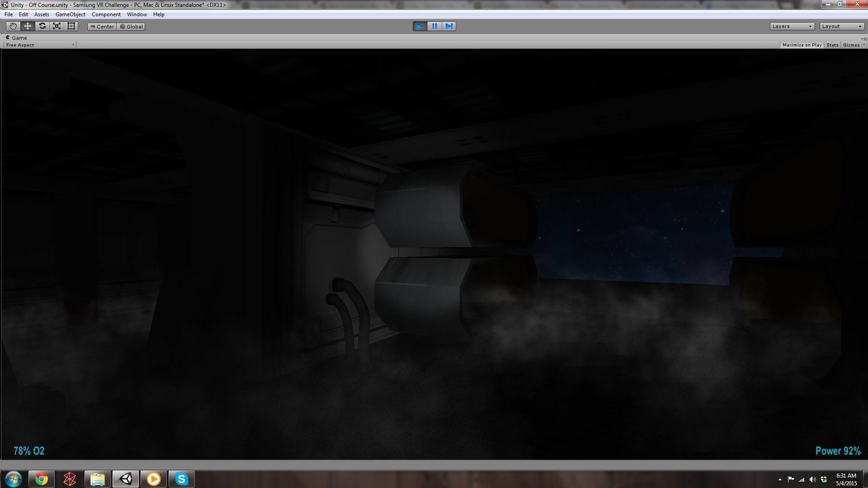Open the Component menu

click(106, 14)
